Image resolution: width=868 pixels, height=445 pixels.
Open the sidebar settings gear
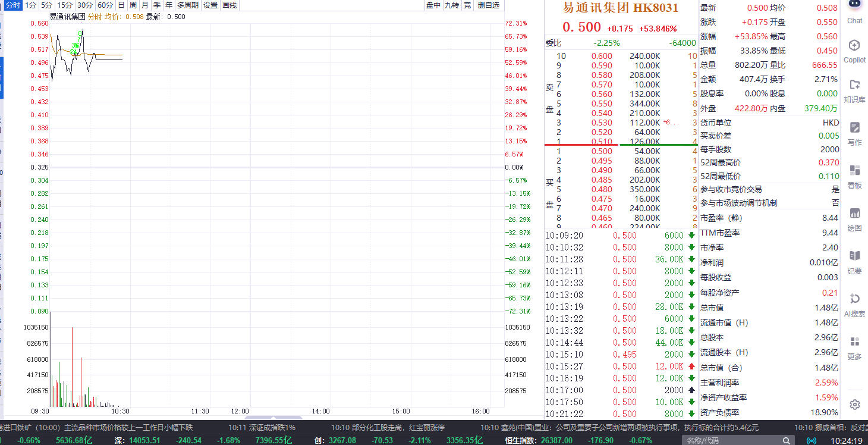(854, 405)
